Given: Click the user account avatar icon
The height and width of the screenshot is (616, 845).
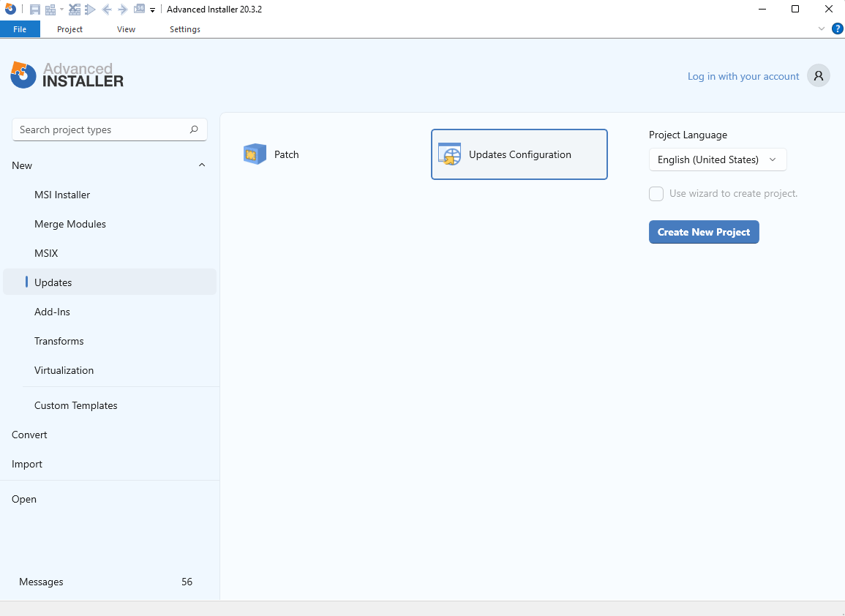Looking at the screenshot, I should click(x=818, y=75).
